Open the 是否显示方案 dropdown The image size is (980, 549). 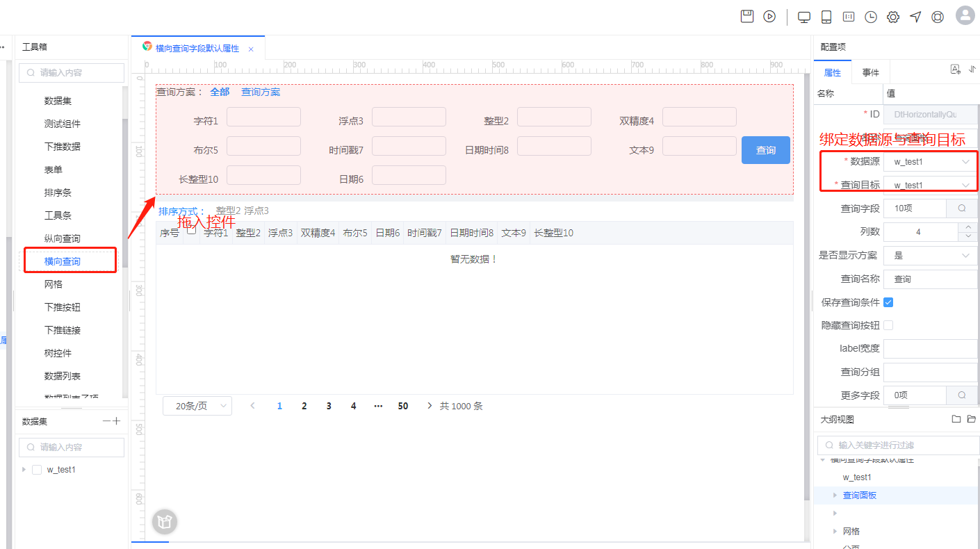click(x=930, y=256)
